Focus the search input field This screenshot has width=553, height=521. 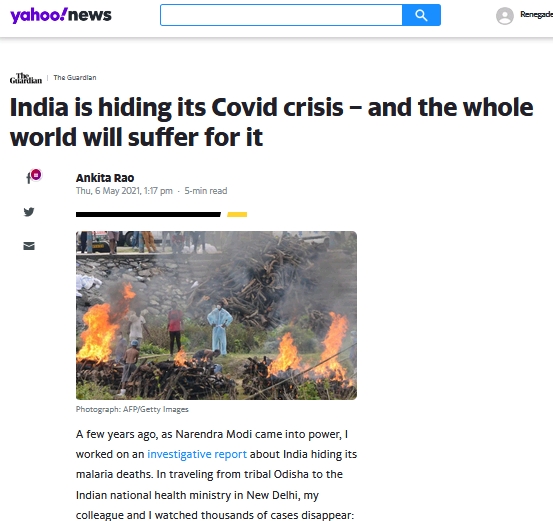pyautogui.click(x=281, y=15)
